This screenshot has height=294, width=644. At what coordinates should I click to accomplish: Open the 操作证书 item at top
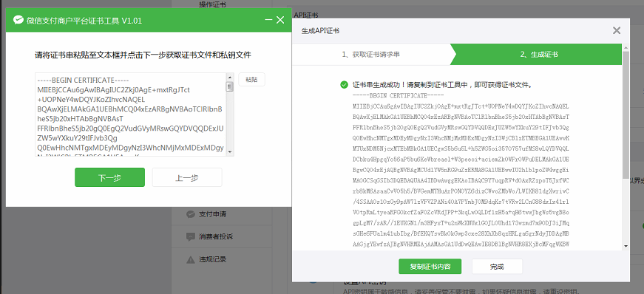coord(212,4)
